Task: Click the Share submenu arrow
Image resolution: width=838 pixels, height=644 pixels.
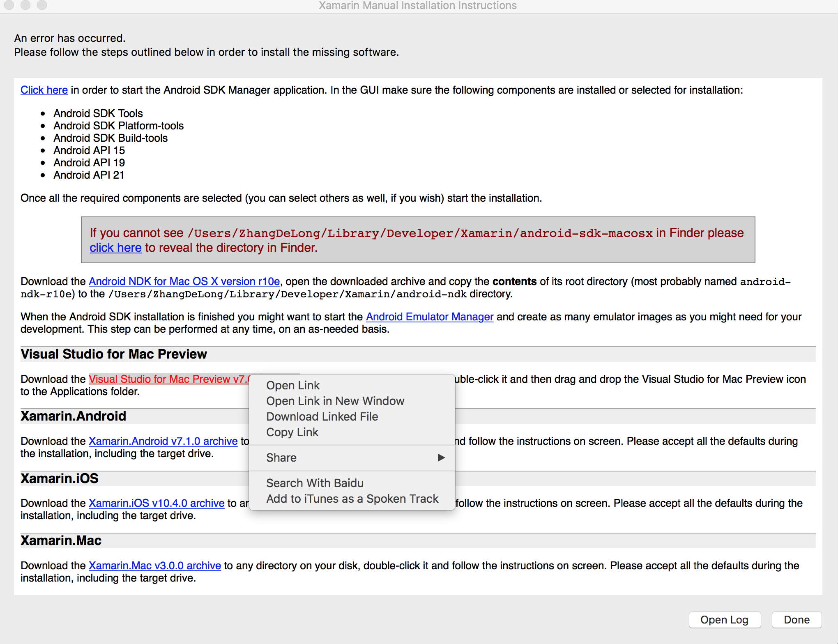Action: [441, 458]
